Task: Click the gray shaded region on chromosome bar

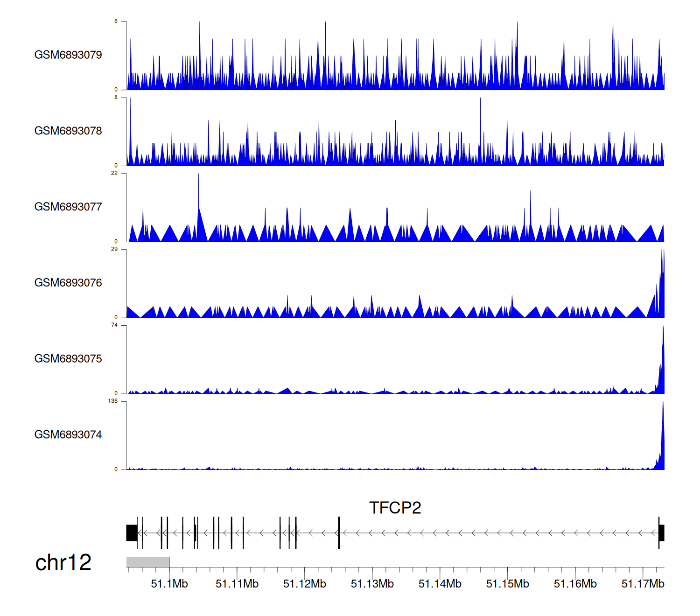Action: pos(147,562)
